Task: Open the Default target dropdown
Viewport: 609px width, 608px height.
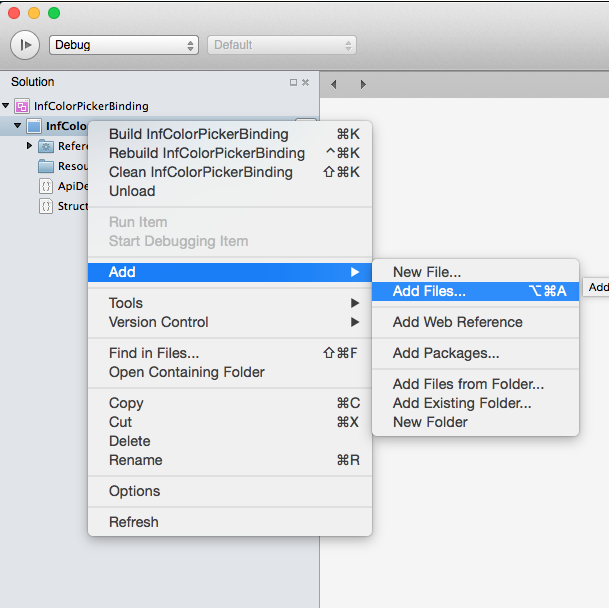Action: click(282, 45)
